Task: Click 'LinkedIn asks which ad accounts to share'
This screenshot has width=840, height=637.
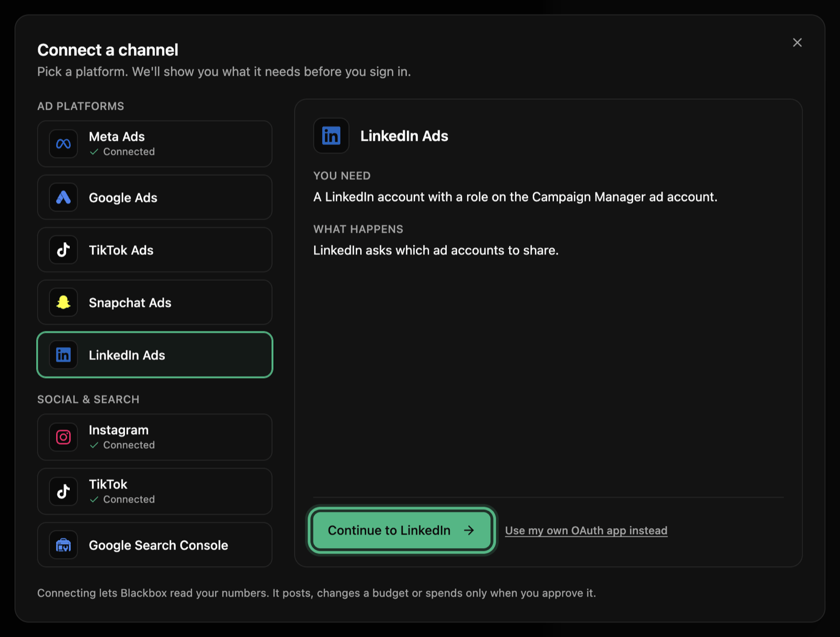Action: 436,250
